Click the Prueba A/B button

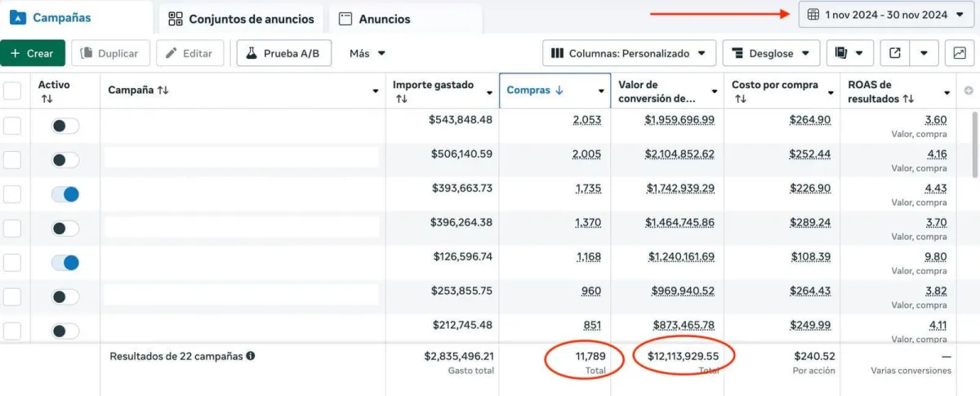click(x=283, y=53)
